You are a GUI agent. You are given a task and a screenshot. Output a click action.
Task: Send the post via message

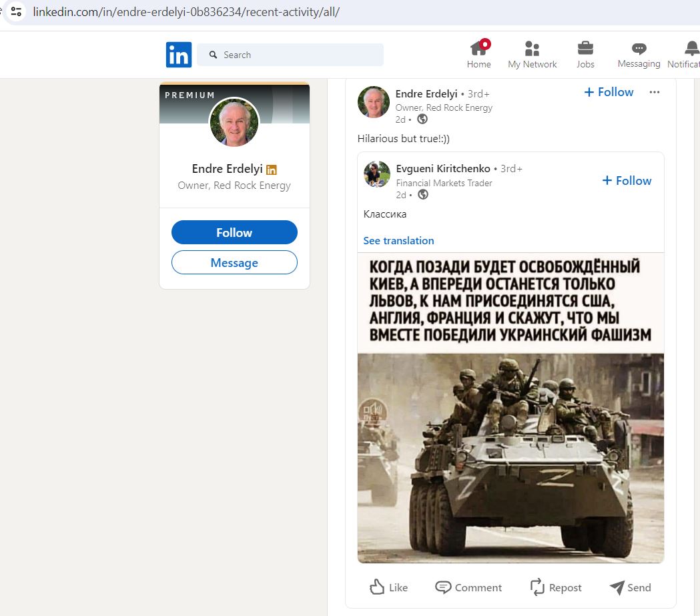(x=630, y=587)
